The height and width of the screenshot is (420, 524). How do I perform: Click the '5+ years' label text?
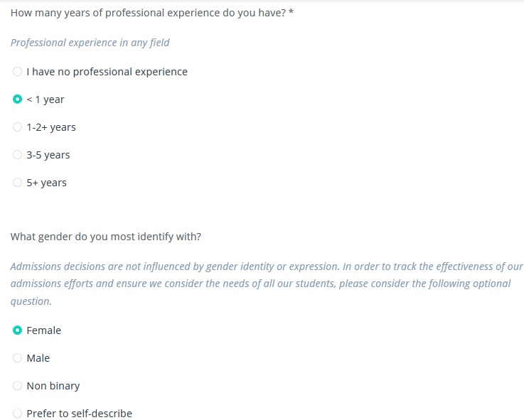point(46,183)
